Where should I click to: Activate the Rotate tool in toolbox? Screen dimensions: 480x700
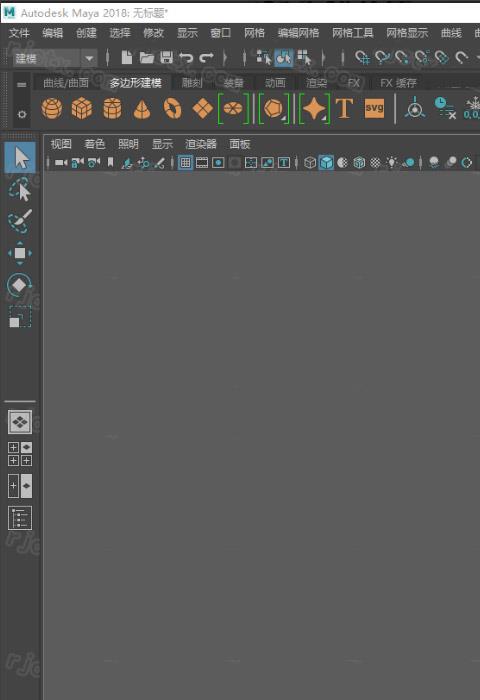(20, 285)
